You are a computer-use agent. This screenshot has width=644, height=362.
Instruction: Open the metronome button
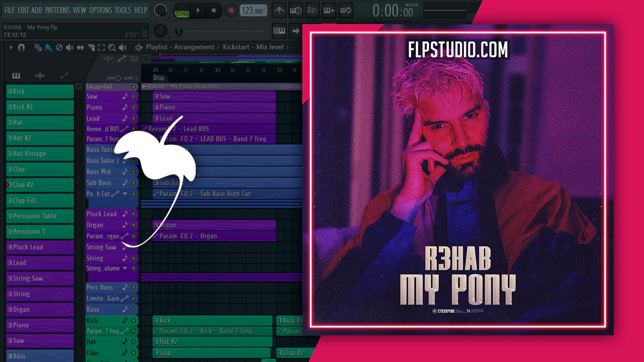coord(279,10)
